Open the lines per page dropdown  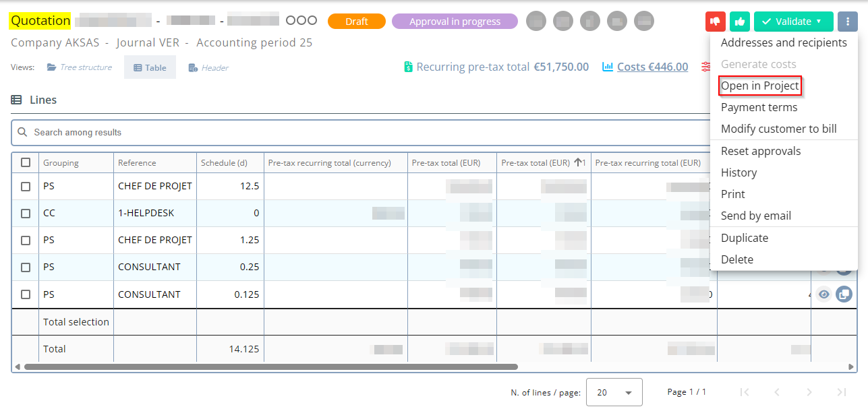[x=614, y=392]
